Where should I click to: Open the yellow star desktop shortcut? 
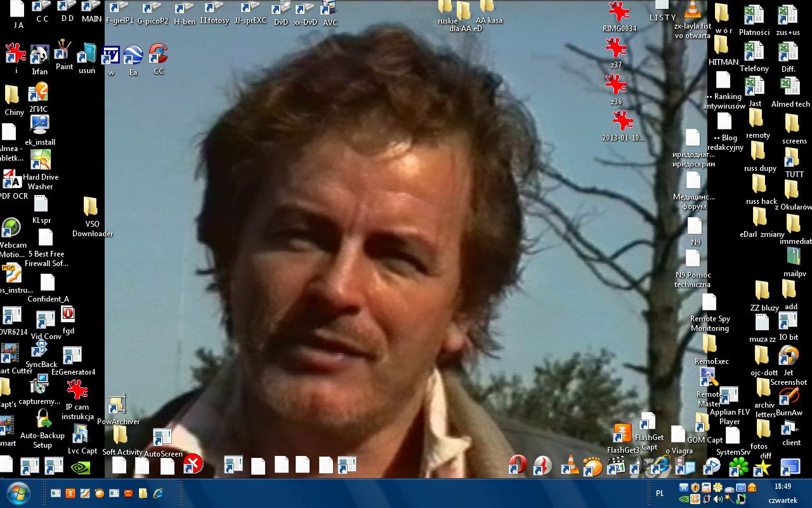[x=762, y=468]
